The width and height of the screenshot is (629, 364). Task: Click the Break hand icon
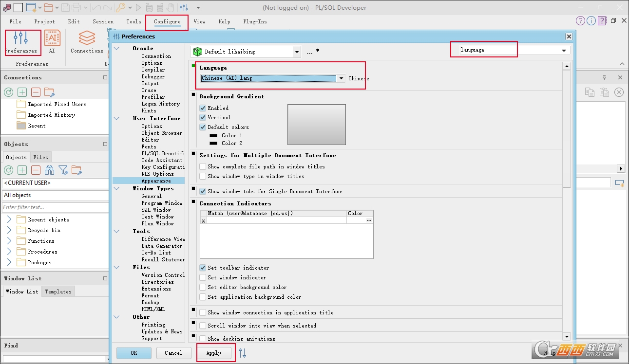tap(171, 7)
